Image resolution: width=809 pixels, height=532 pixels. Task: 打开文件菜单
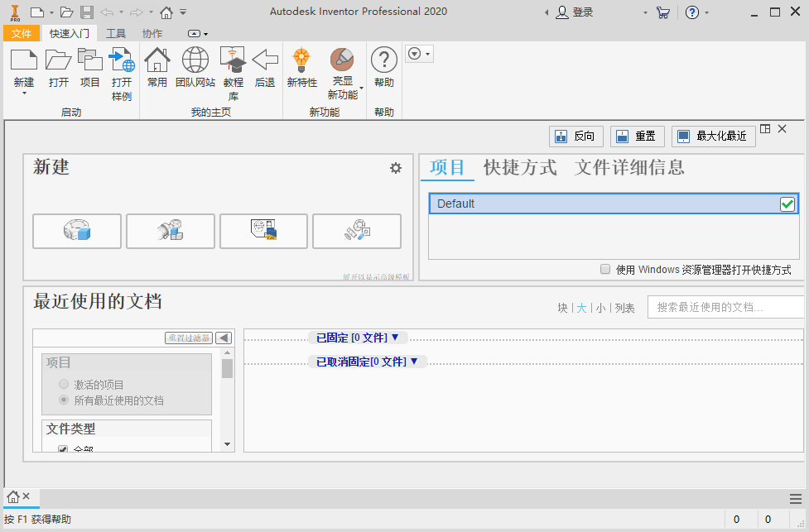(22, 33)
